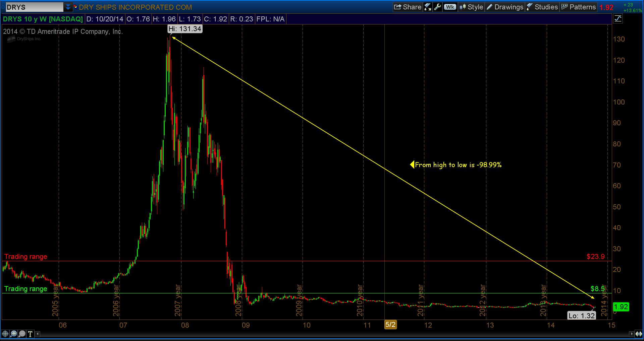Click the scrollbar left arrow
Image resolution: width=644 pixels, height=341 pixels.
[38, 334]
